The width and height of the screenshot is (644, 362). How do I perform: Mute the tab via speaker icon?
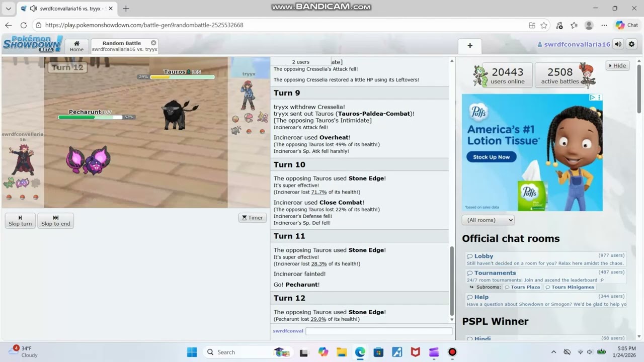coord(33,9)
